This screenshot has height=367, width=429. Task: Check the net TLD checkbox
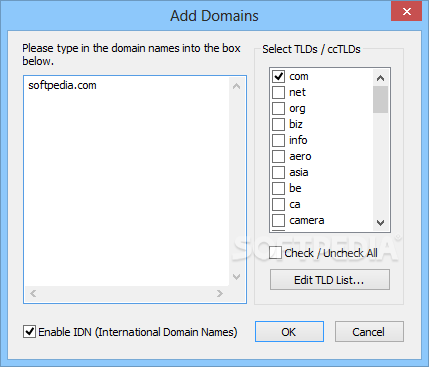278,92
